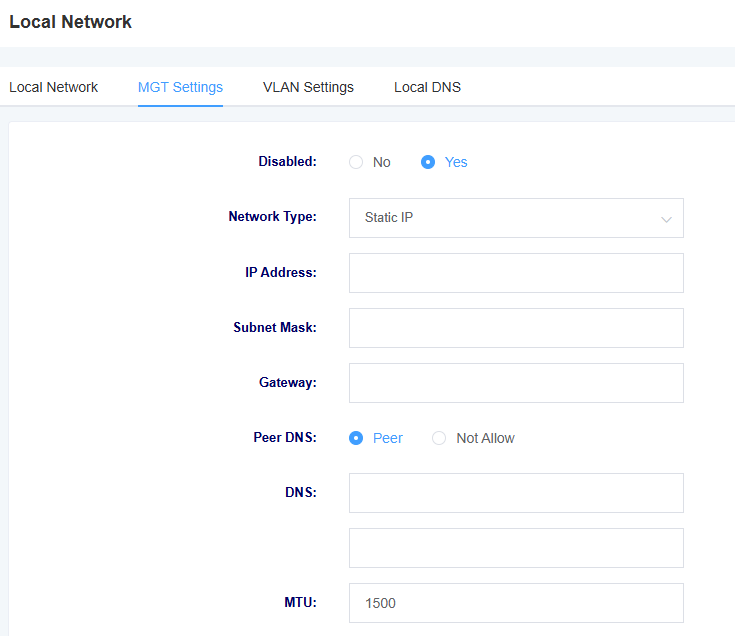
Task: Click the Local Network page heading
Action: pos(70,22)
